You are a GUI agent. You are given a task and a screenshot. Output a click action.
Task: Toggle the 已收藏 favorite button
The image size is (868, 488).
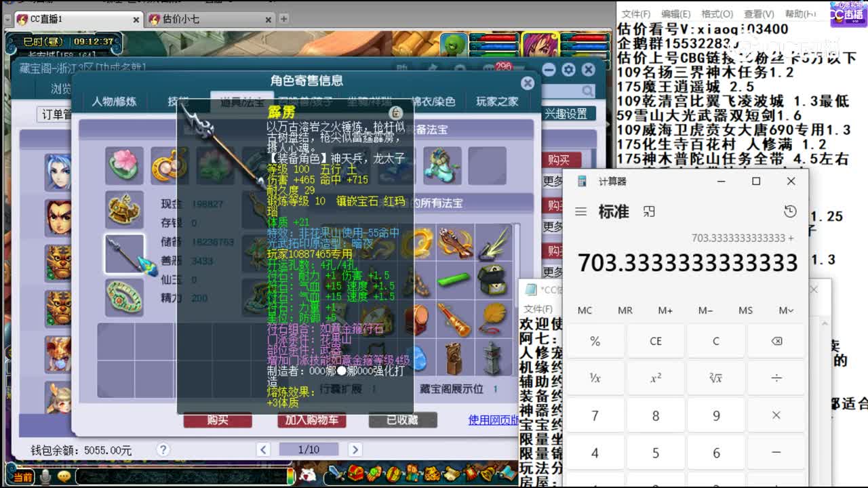pyautogui.click(x=403, y=420)
